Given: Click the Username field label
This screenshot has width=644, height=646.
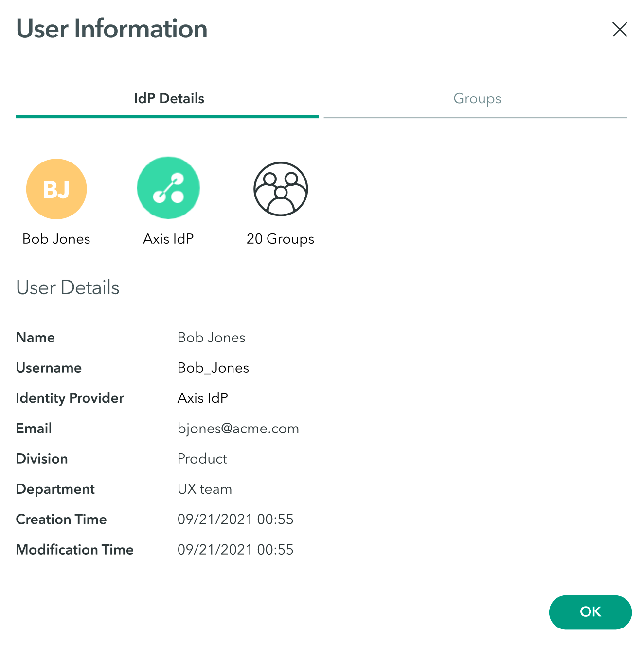Looking at the screenshot, I should [49, 368].
